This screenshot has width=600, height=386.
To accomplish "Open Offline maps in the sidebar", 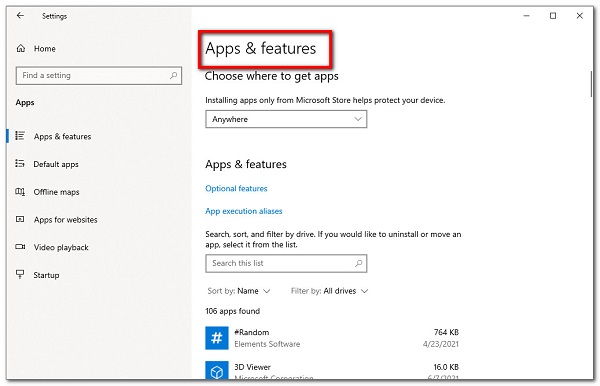I will [56, 192].
